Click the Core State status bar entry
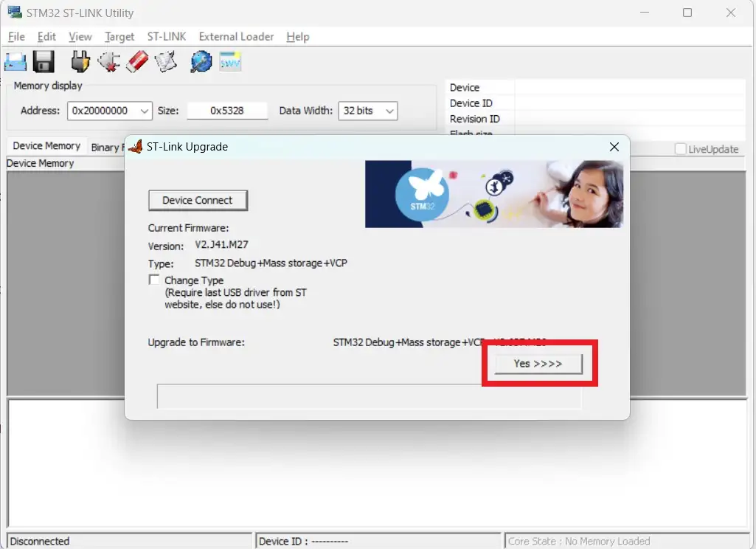 coord(627,541)
